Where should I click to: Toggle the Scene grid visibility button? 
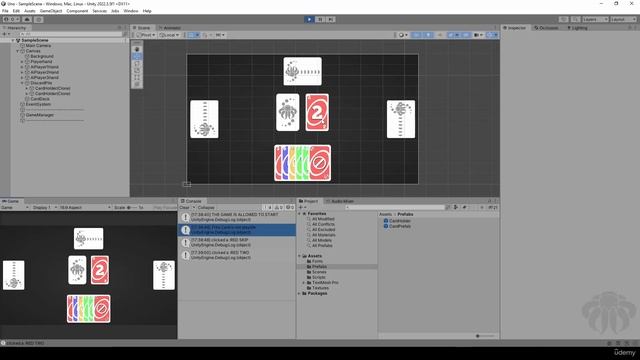(191, 35)
